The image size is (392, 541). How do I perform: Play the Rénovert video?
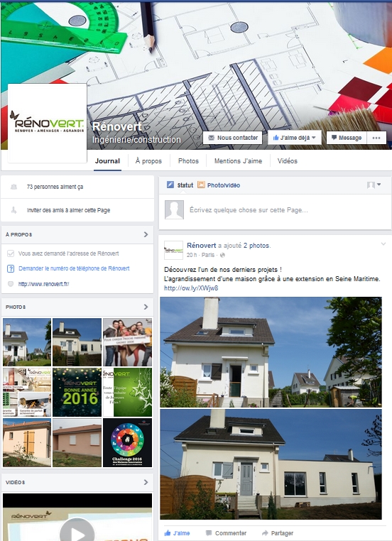click(77, 531)
